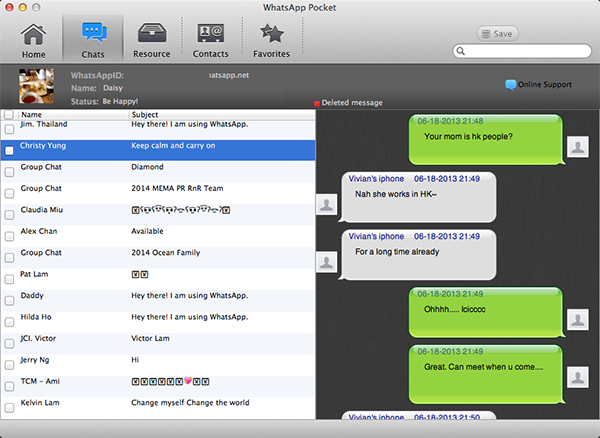This screenshot has width=600, height=438.
Task: Click the Be Happy! status text
Action: (120, 101)
